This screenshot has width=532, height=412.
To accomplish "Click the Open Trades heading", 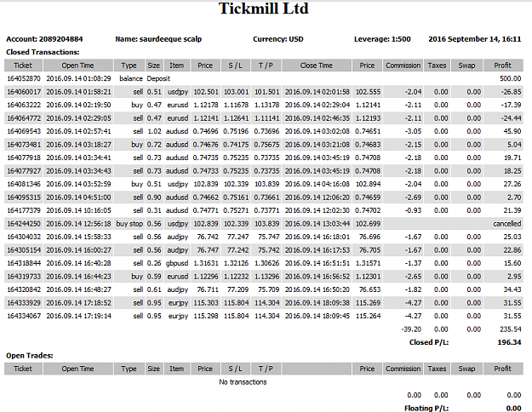I will pyautogui.click(x=30, y=356).
